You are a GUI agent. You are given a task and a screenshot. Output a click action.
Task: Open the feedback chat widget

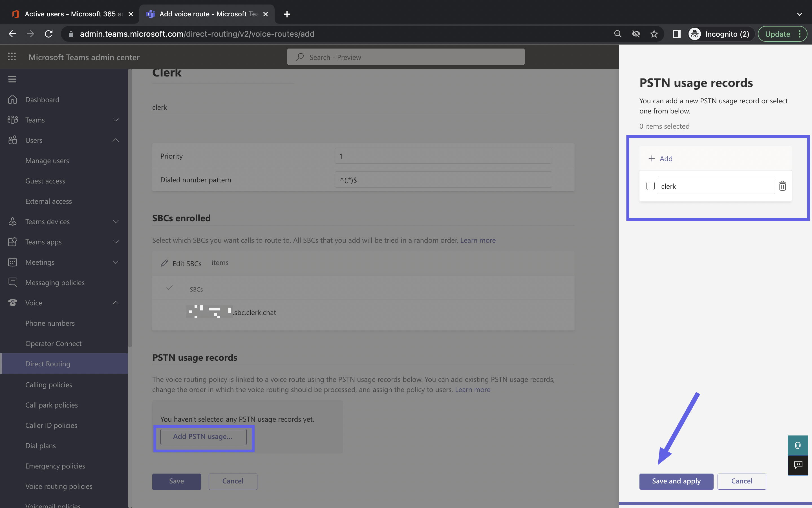tap(798, 465)
